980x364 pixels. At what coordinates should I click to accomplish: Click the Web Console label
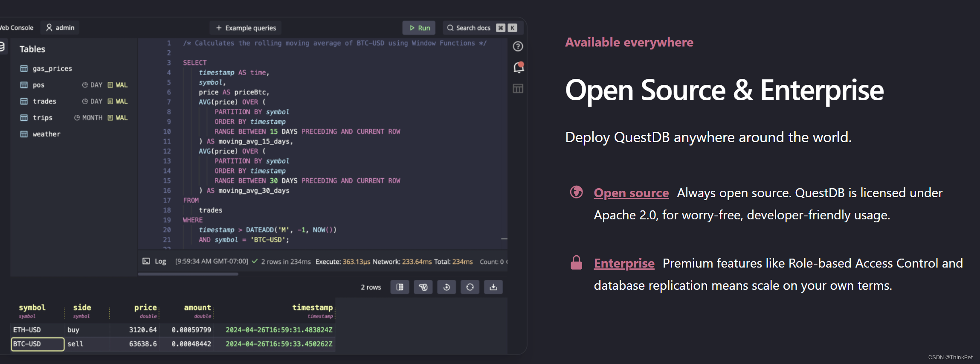point(17,27)
